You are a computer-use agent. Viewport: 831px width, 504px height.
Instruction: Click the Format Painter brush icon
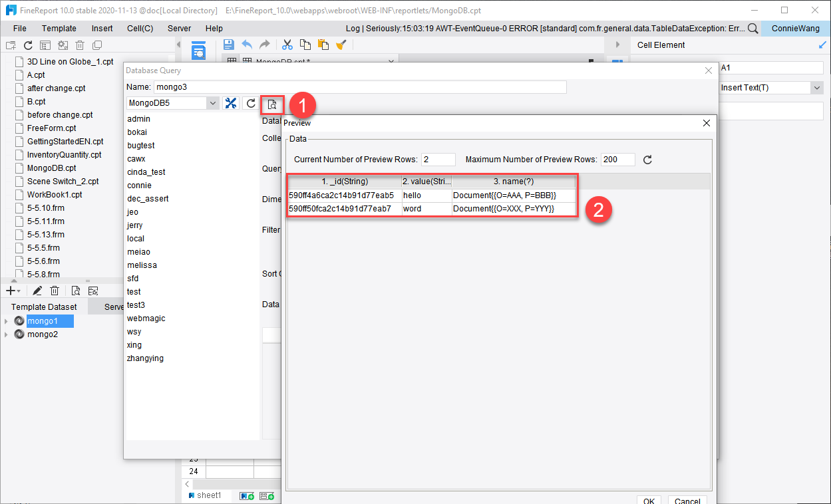point(343,44)
